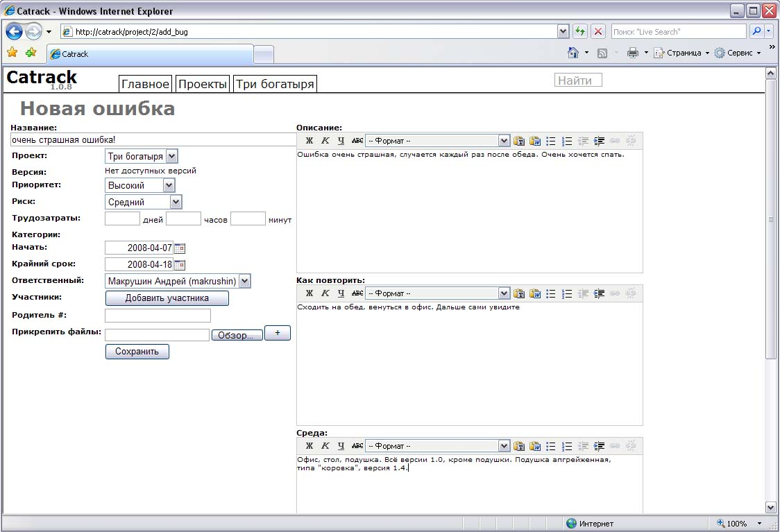Click Italic icon in Среда editor toolbar

click(325, 446)
